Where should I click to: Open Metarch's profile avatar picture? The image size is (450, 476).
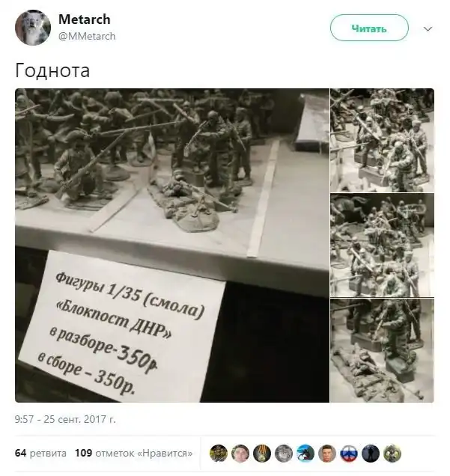[33, 28]
